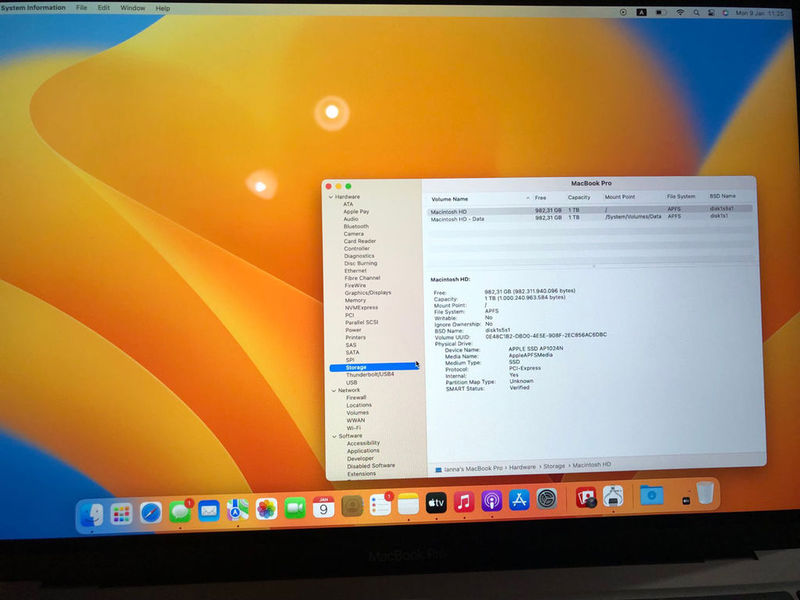Click date and time in menu bar
Image resolution: width=800 pixels, height=600 pixels.
click(760, 13)
